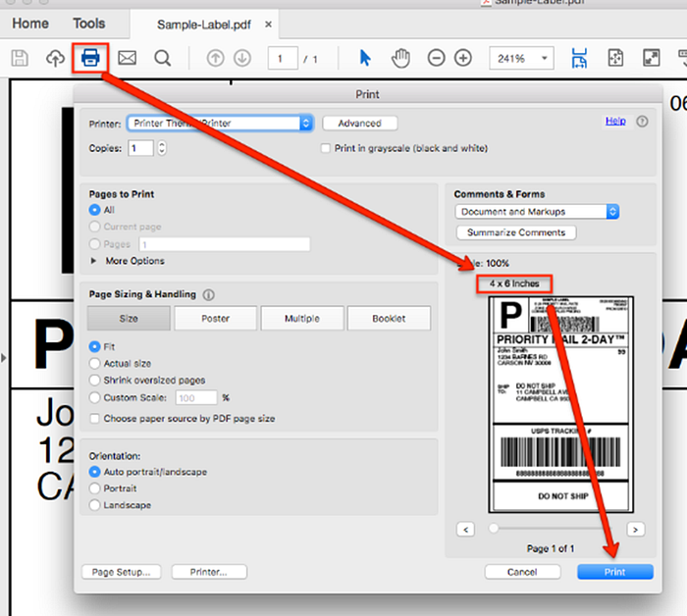Click the printer icon in toolbar

(90, 58)
